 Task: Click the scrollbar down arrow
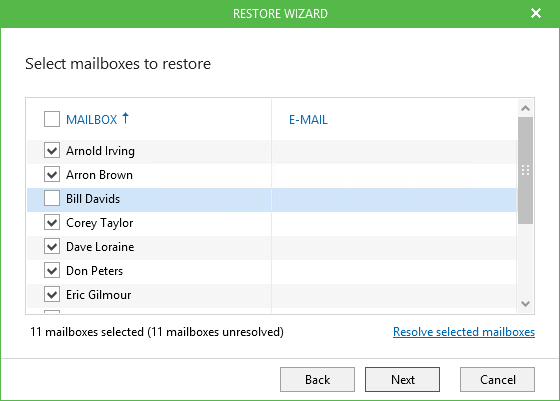pos(525,304)
